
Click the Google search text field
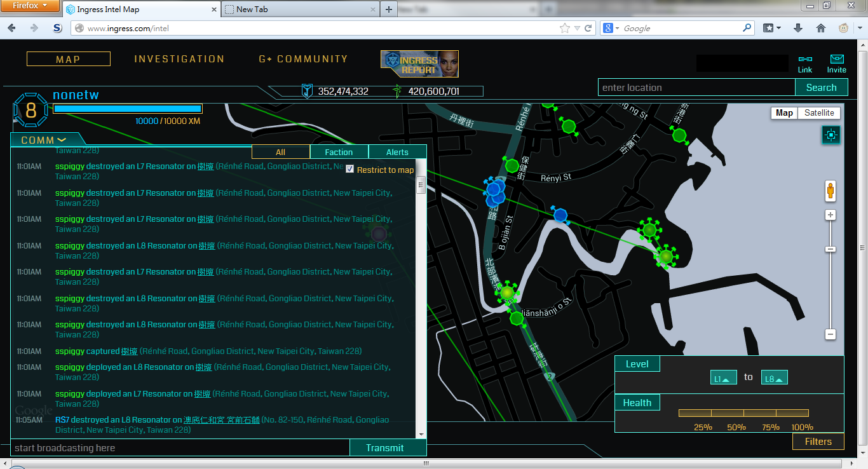click(x=681, y=28)
